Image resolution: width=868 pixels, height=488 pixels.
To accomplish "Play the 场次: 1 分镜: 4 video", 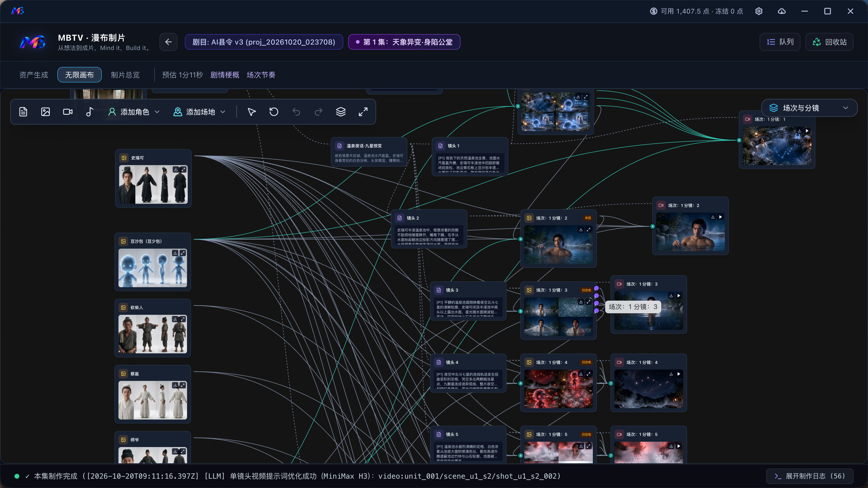I will 679,374.
